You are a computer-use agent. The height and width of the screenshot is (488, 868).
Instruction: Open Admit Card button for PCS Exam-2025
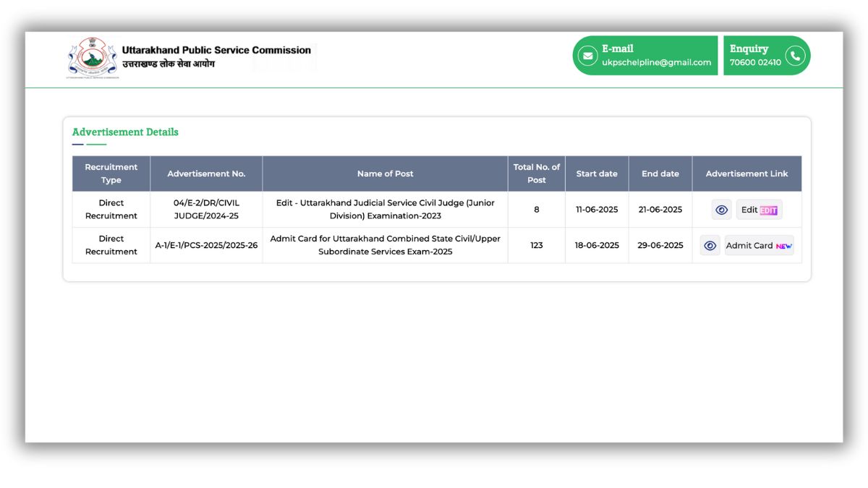coord(759,245)
